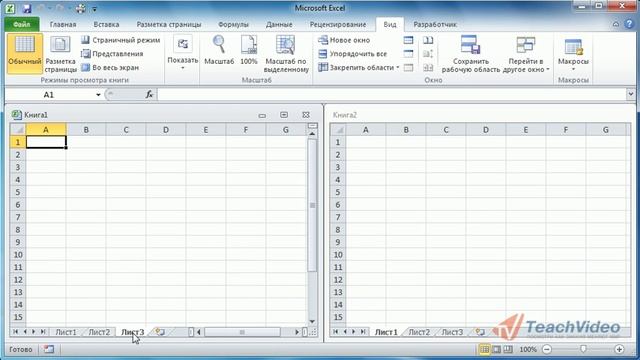Open the Макросы dropdown
The image size is (640, 360).
[573, 53]
